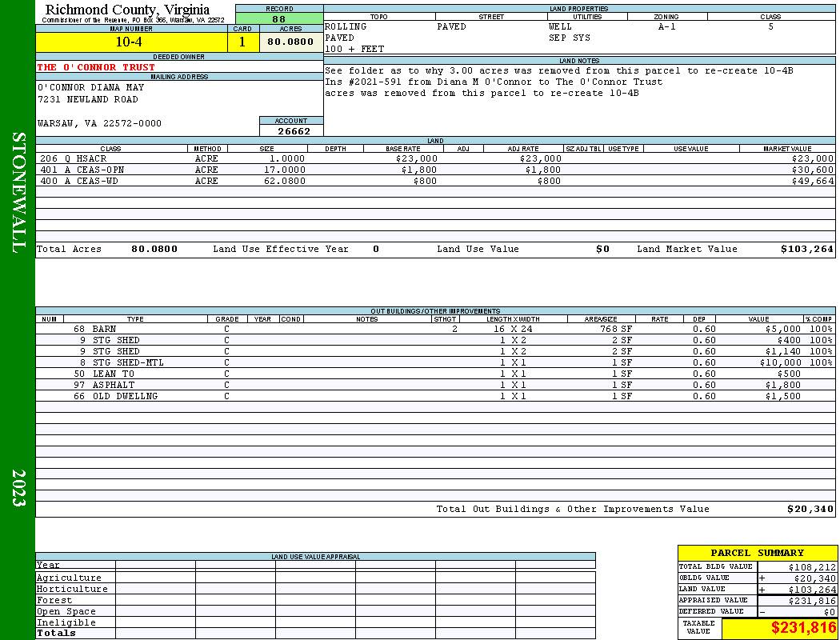Select outbuilding value $10,000

(781, 362)
